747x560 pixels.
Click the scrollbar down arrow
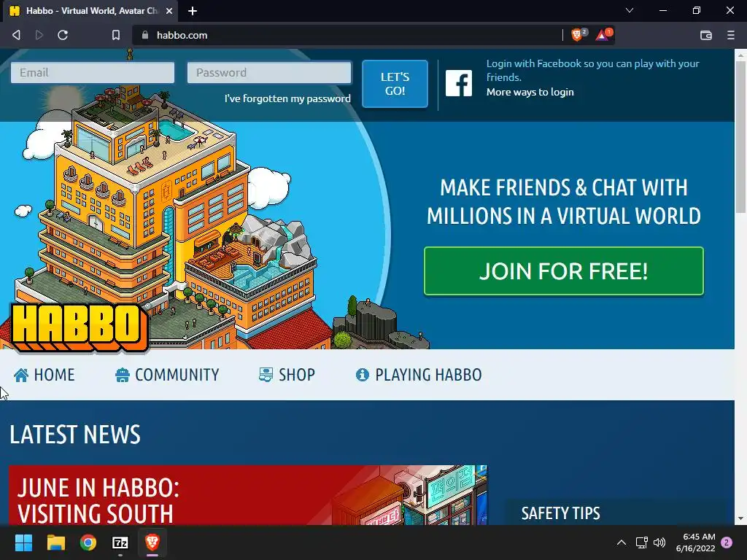coord(741,518)
